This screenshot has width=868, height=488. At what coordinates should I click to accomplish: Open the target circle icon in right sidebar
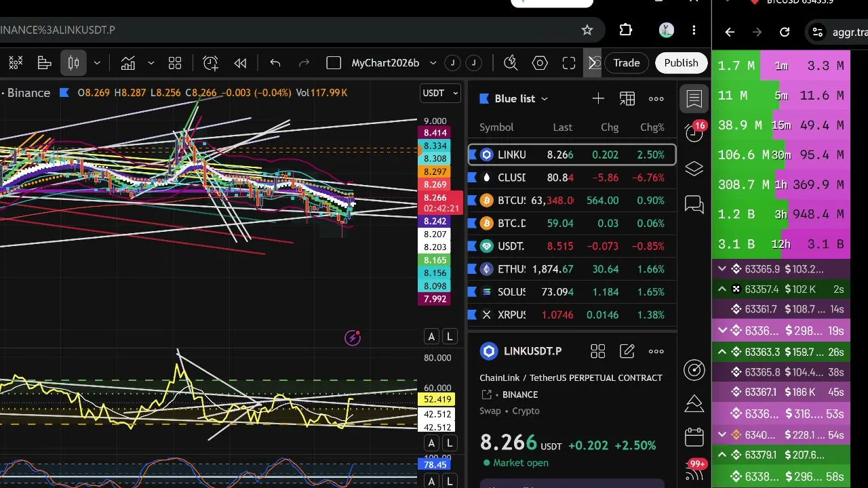click(x=694, y=369)
